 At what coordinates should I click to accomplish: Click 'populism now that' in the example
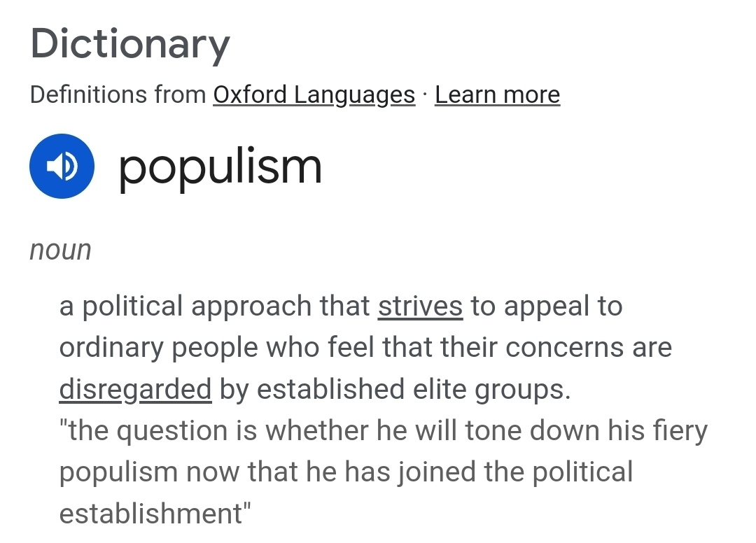[180, 472]
